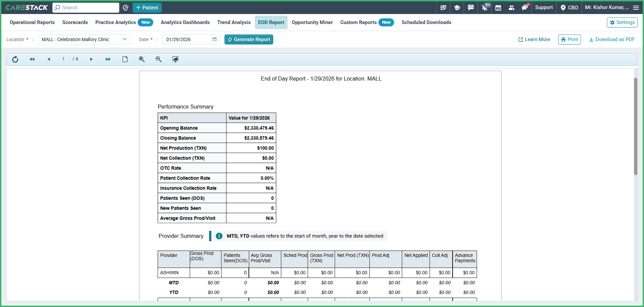Open Operational Reports tab
The height and width of the screenshot is (307, 644).
32,22
